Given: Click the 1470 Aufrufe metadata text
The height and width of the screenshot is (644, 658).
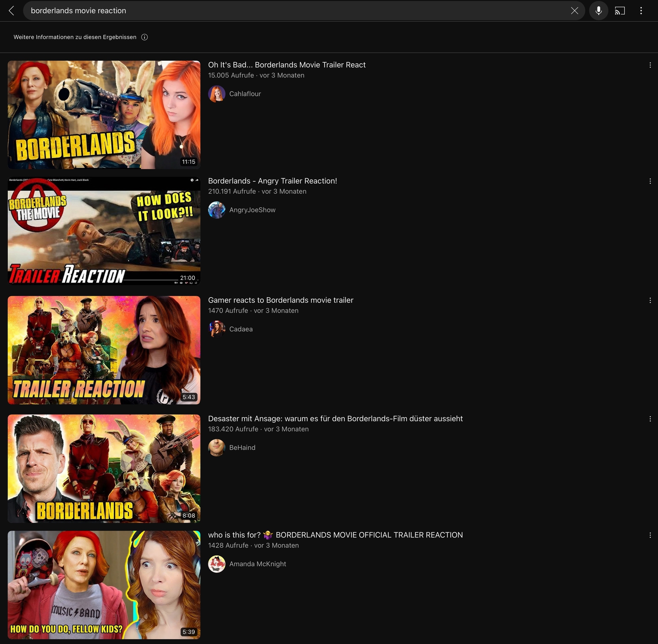Looking at the screenshot, I should [228, 311].
